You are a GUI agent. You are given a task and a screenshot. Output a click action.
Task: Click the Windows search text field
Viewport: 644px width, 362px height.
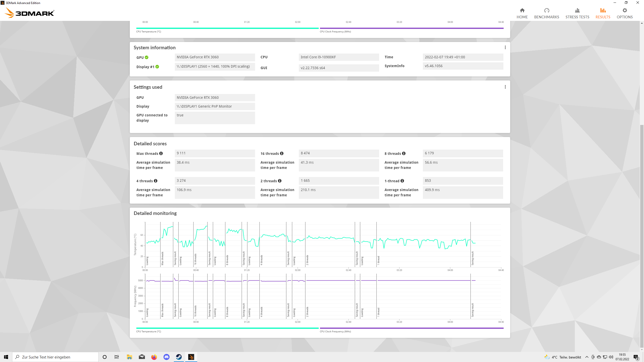click(55, 357)
